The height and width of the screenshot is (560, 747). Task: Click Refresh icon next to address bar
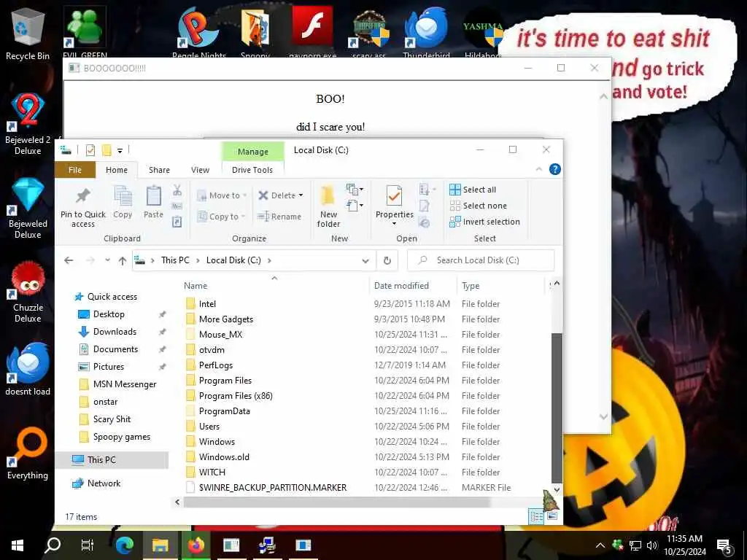tap(387, 260)
